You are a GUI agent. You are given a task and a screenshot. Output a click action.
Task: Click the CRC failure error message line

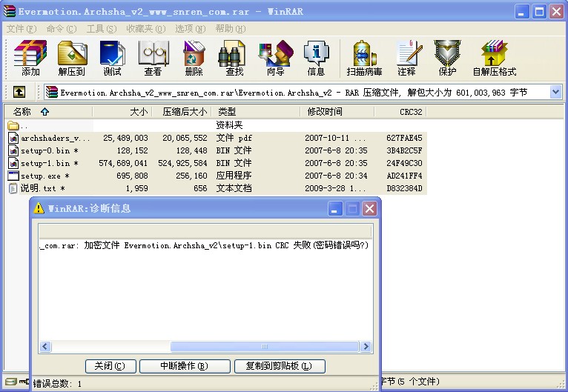pyautogui.click(x=204, y=245)
